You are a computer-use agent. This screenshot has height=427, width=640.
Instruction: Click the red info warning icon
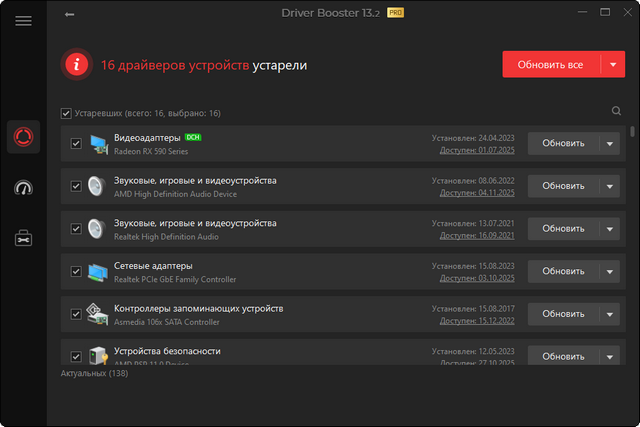pos(76,64)
